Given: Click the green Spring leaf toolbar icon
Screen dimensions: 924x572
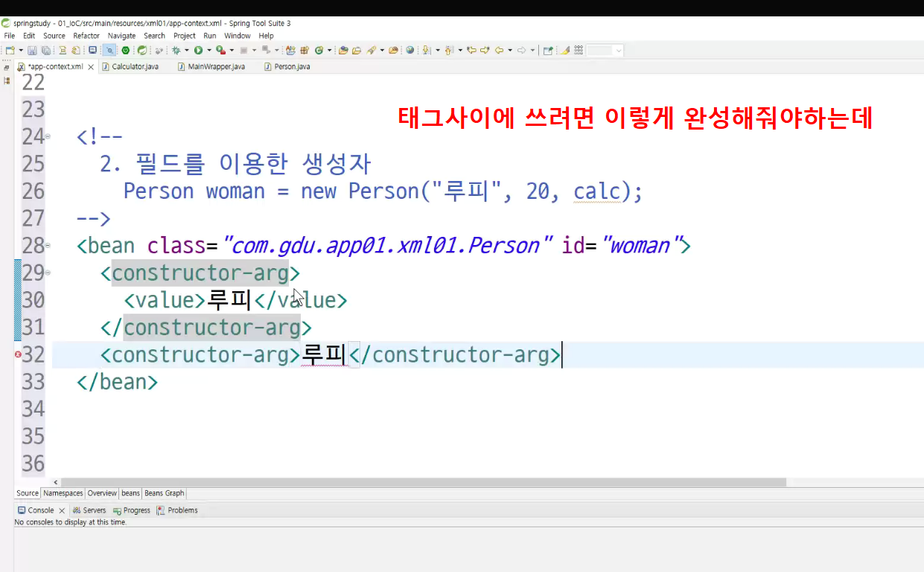Looking at the screenshot, I should [x=141, y=51].
